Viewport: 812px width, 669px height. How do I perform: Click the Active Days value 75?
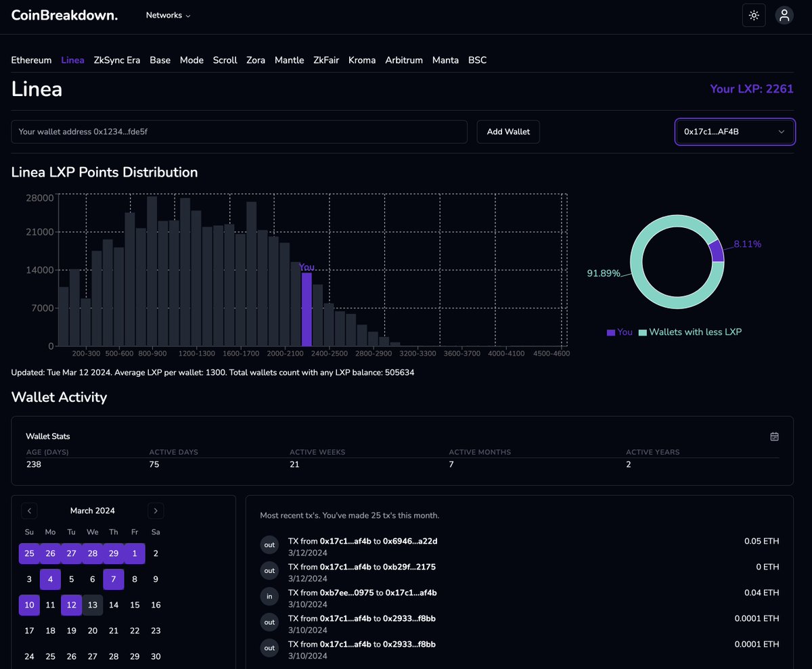(x=154, y=465)
